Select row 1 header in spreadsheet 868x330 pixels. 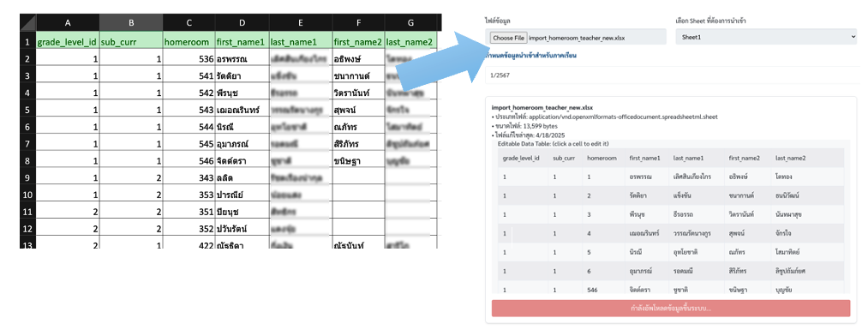point(27,41)
